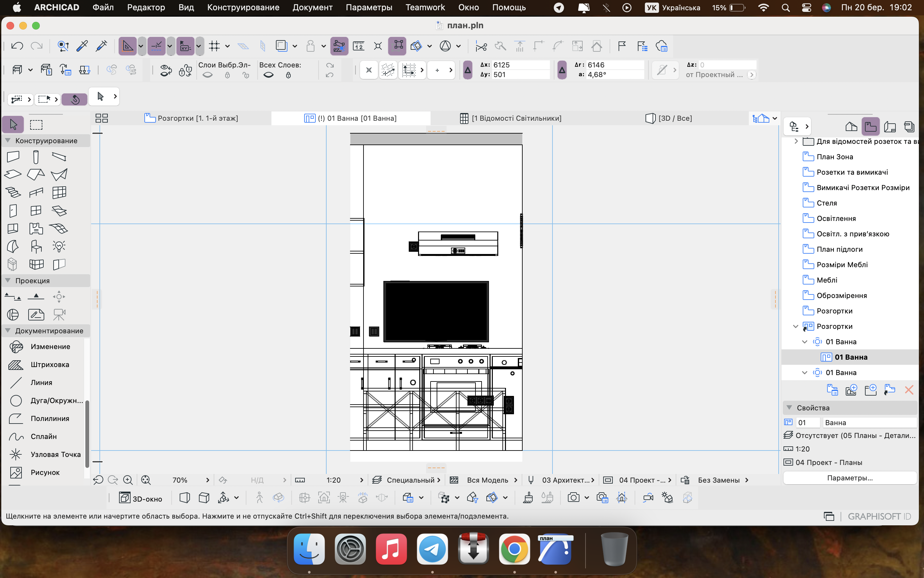Open the Файл menu
This screenshot has height=578, width=924.
[103, 7]
